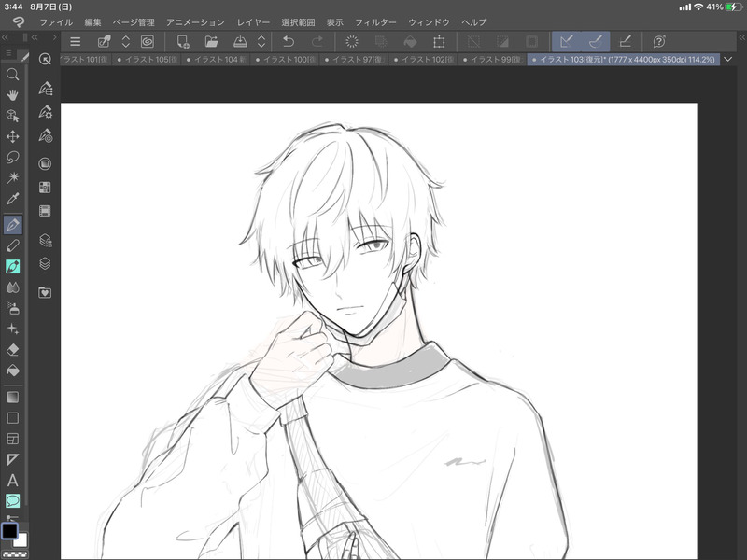The image size is (747, 560).
Task: Open the ウィンドウ menu
Action: click(429, 22)
